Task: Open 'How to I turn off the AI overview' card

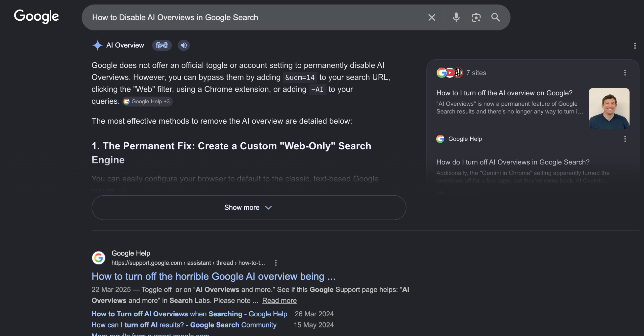Action: pos(504,93)
